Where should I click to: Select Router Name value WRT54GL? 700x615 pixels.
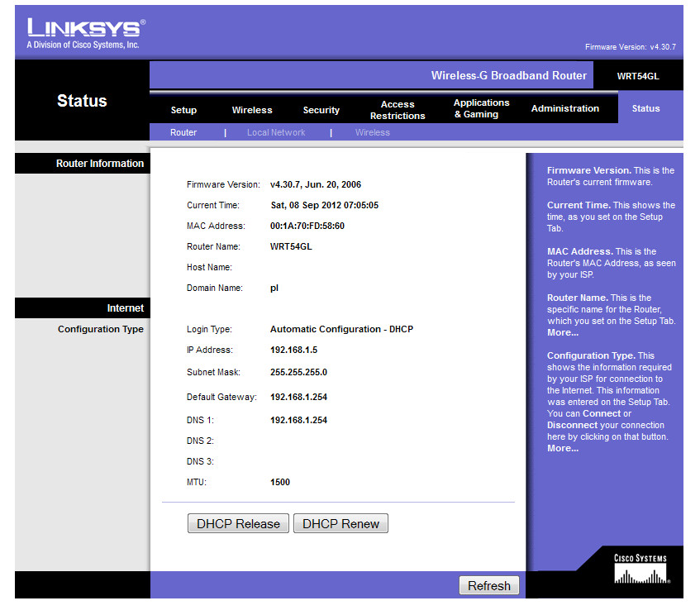coord(291,246)
